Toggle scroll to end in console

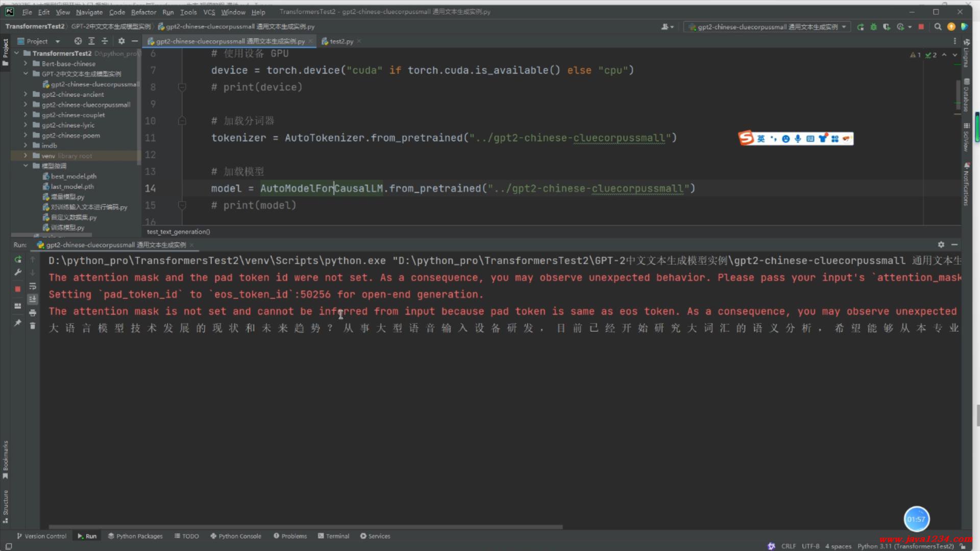[33, 299]
